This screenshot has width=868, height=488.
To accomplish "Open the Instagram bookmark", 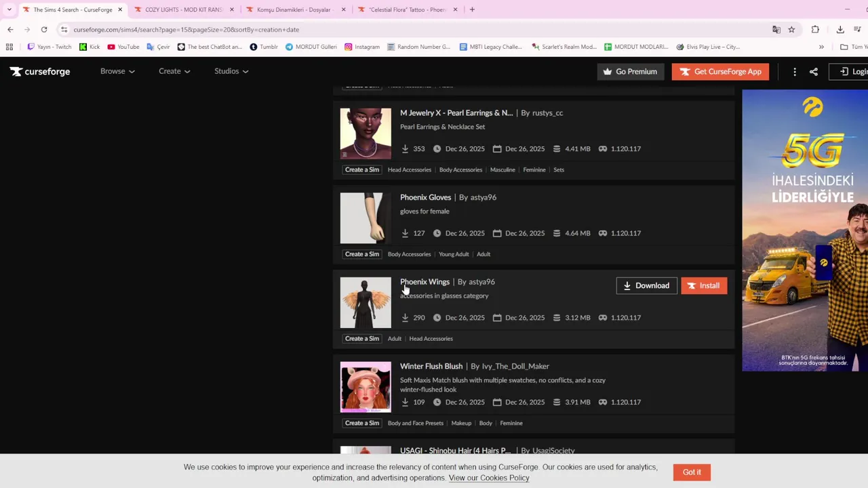I will [362, 47].
